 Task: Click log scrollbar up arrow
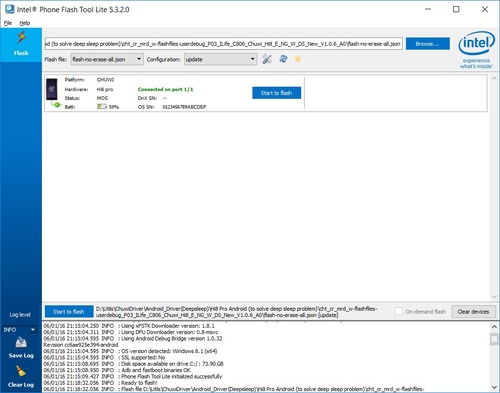point(494,327)
